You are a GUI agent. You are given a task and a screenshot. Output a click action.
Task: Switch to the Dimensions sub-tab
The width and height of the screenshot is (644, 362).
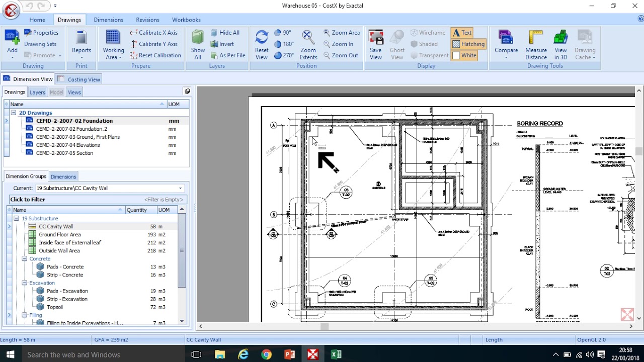click(63, 176)
